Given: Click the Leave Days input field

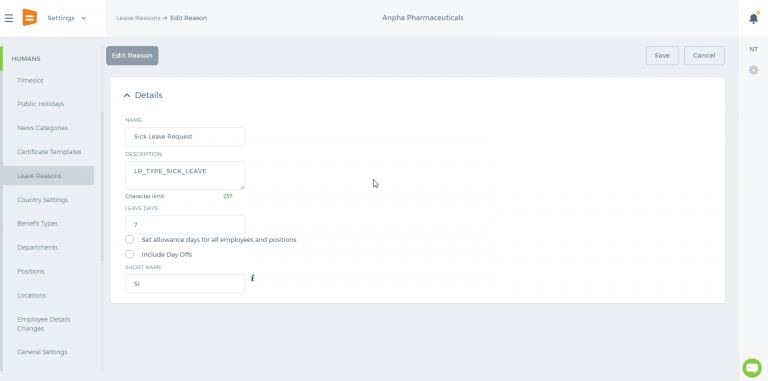Looking at the screenshot, I should point(185,225).
